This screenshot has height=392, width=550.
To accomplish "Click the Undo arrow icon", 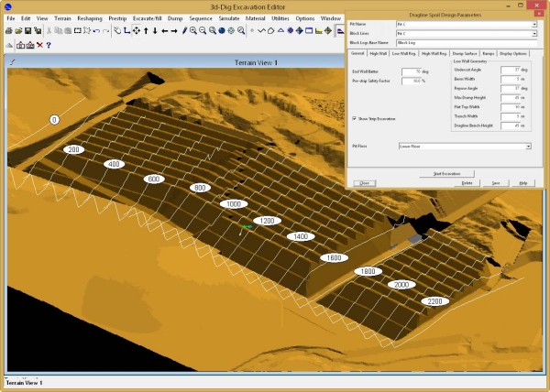I will point(96,31).
